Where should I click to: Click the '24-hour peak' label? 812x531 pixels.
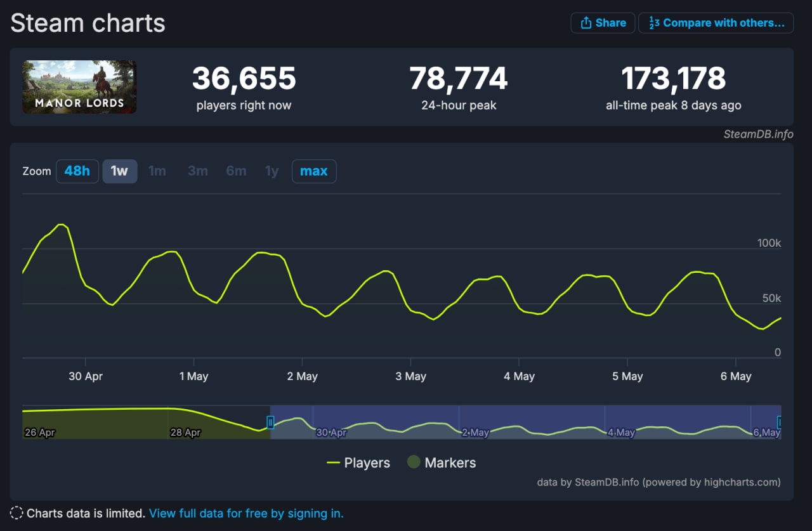(x=459, y=105)
